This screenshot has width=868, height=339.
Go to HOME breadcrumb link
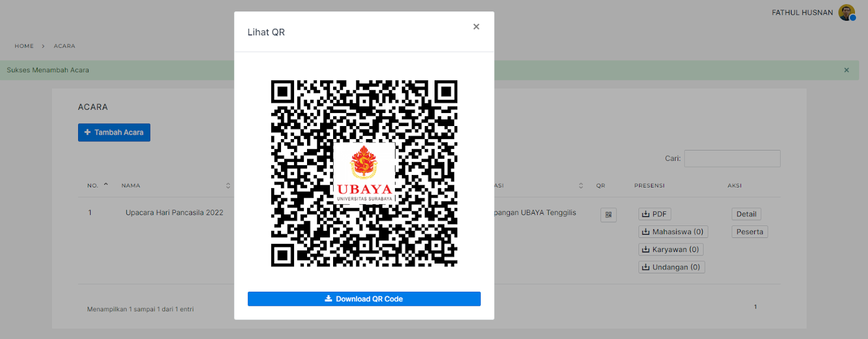click(24, 46)
